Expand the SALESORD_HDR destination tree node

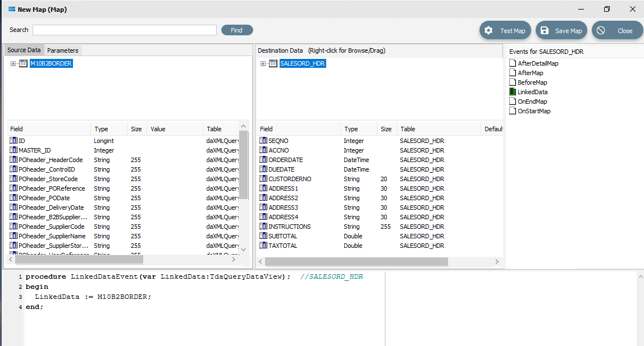tap(263, 63)
